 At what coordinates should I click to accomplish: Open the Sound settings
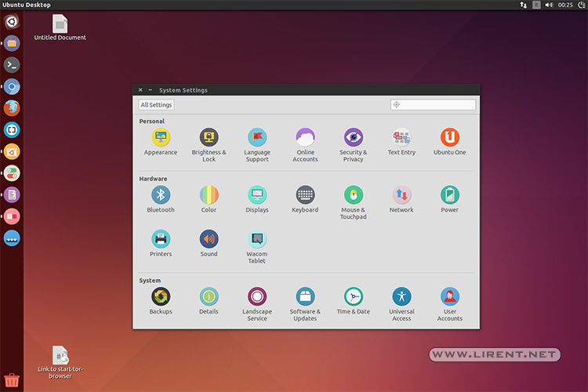[209, 244]
